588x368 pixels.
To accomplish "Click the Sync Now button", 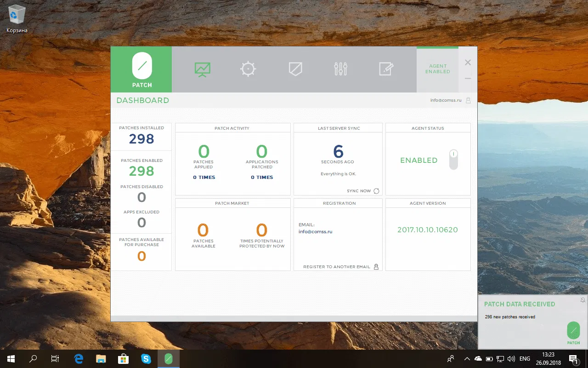I will pos(358,190).
